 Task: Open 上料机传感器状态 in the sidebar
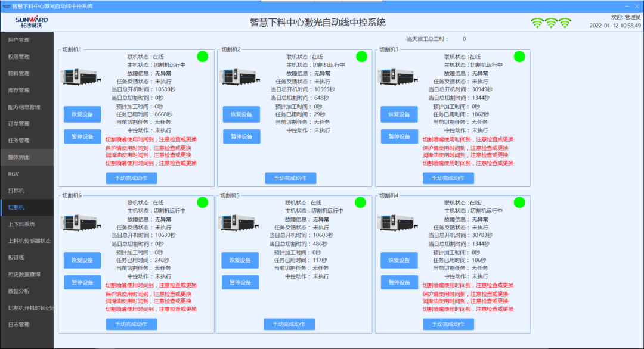point(27,241)
